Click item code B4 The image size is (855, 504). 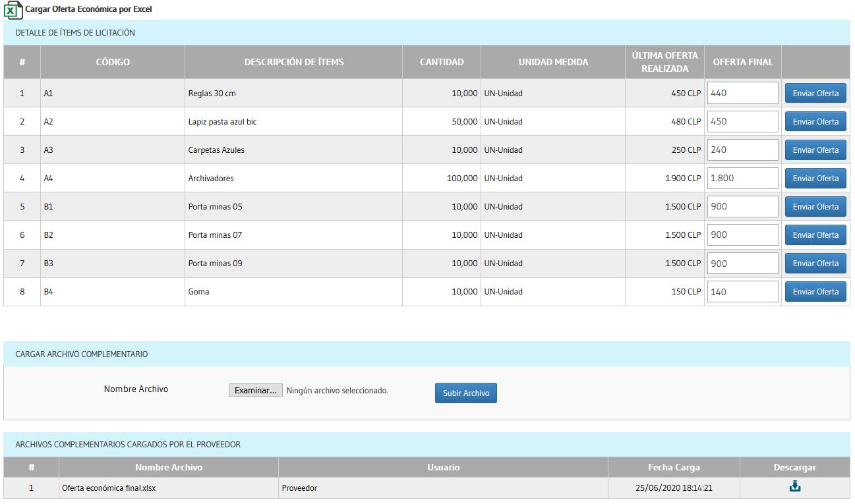coord(49,292)
